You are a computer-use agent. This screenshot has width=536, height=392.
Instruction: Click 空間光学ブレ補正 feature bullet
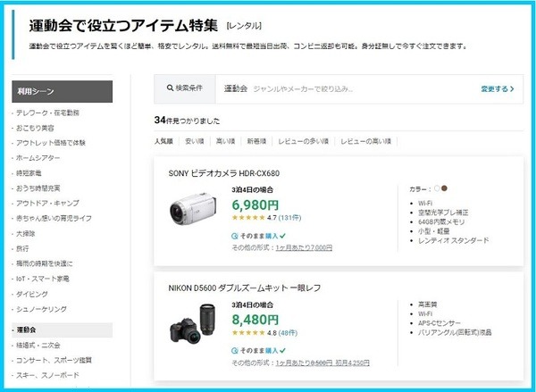click(443, 213)
